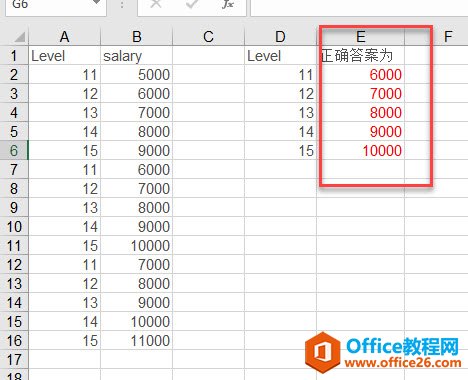The width and height of the screenshot is (468, 380).
Task: Select row 6 header
Action: tap(14, 150)
